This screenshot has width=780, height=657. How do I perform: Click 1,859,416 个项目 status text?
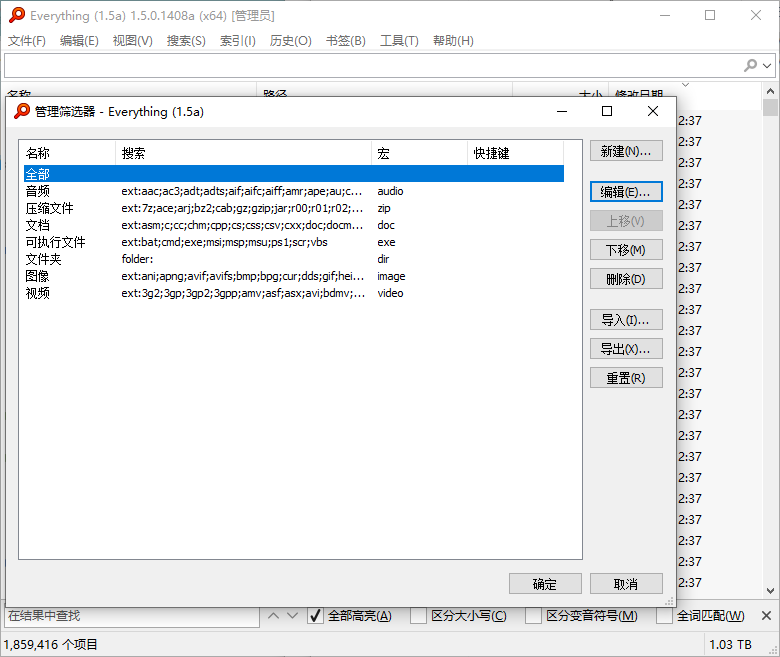(x=50, y=645)
